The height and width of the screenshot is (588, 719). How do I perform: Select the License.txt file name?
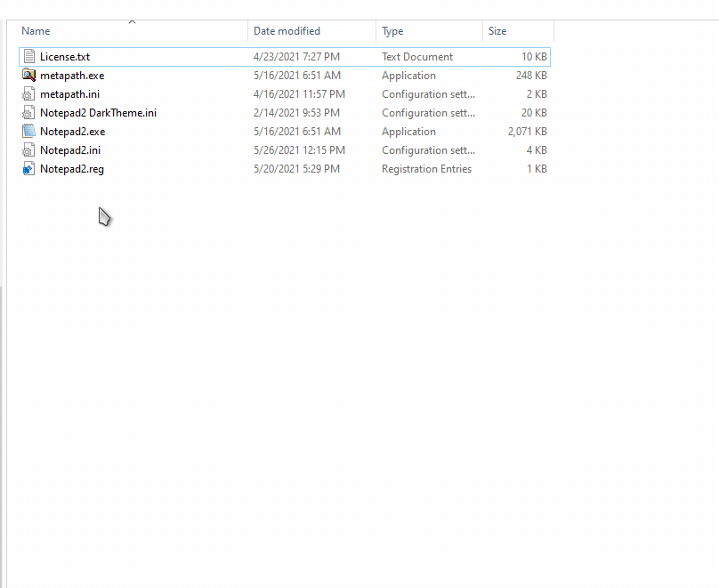pyautogui.click(x=65, y=56)
